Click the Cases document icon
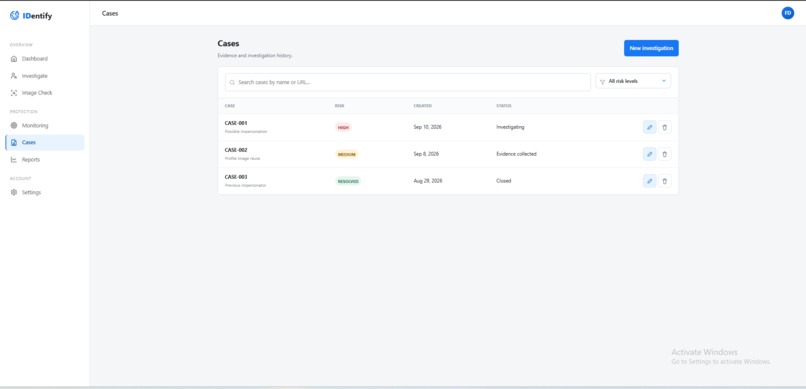Screen dimensions: 806x389 [x=14, y=142]
